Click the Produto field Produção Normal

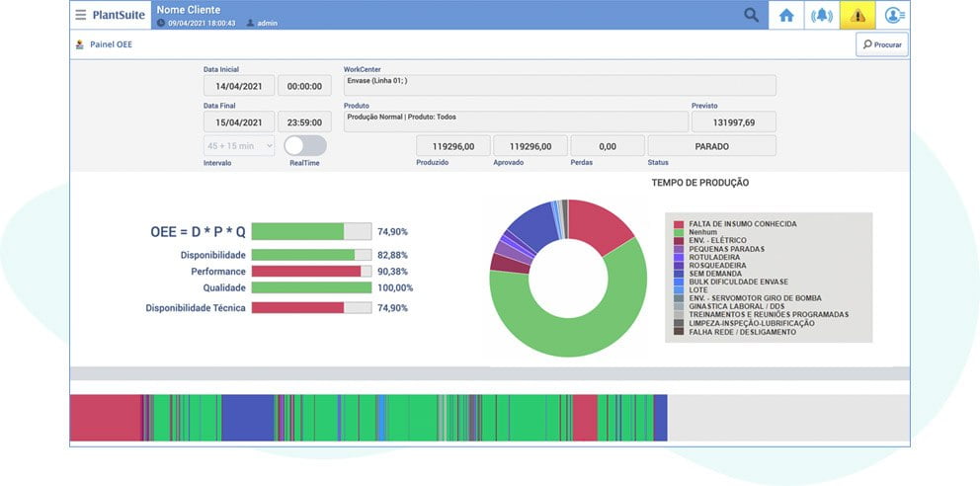(517, 121)
